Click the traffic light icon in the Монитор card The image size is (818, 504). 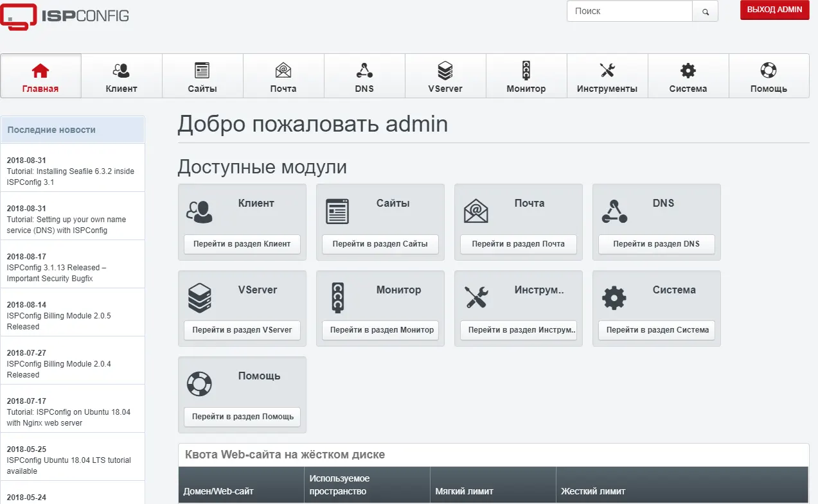click(x=337, y=298)
